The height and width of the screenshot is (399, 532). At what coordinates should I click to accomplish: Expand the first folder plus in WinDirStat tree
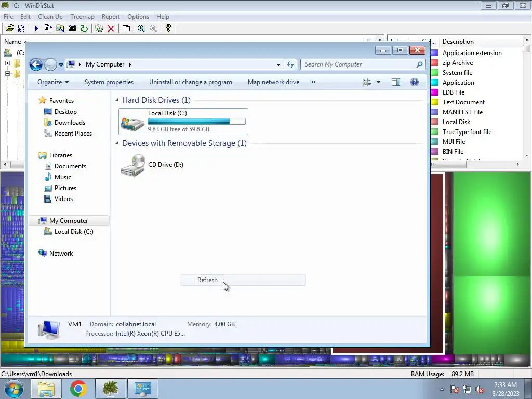7,63
